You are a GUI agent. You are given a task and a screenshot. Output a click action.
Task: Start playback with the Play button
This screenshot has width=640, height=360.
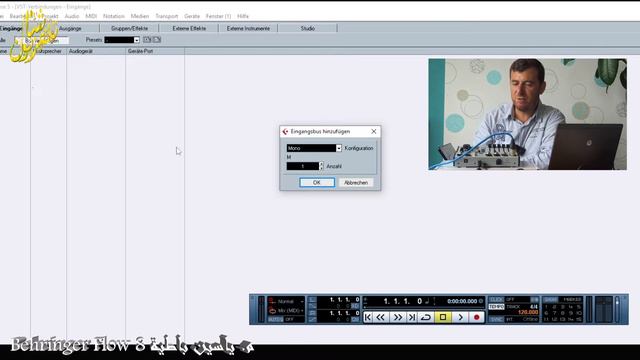point(460,317)
